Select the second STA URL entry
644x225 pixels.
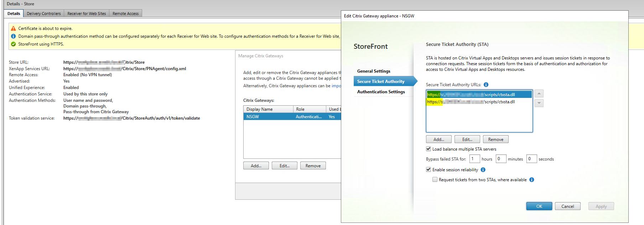[x=479, y=102]
